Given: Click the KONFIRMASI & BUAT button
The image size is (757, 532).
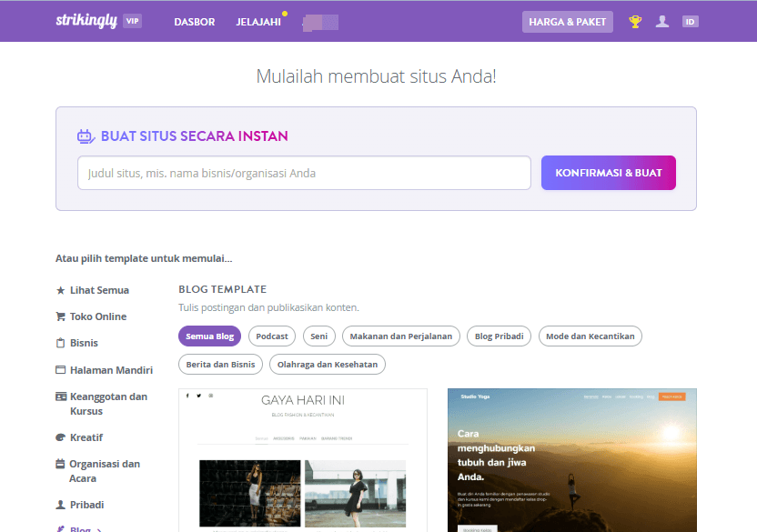Looking at the screenshot, I should [609, 173].
